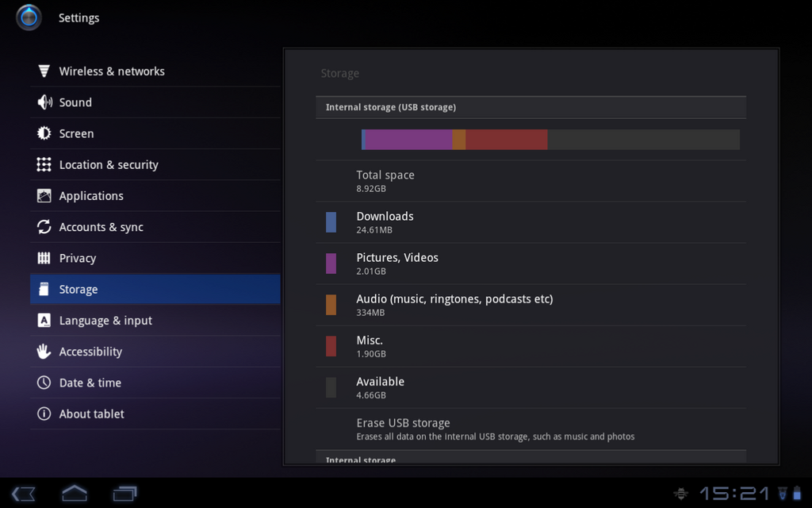Tap the Settings app icon top left
The width and height of the screenshot is (812, 508).
pos(27,17)
